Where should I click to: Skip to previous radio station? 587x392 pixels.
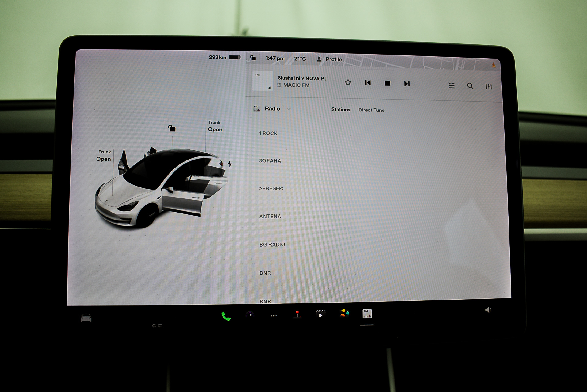(368, 83)
